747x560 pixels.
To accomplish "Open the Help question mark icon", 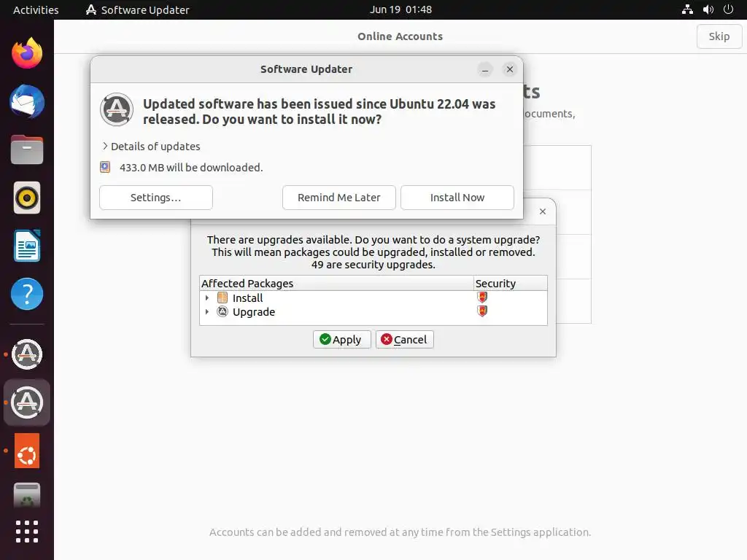I will tap(27, 294).
